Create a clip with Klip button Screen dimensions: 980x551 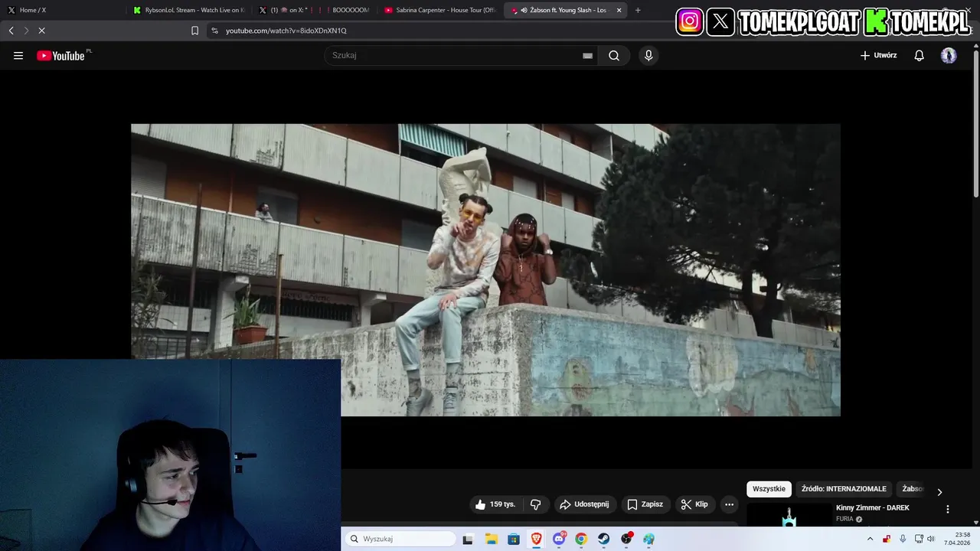click(695, 504)
